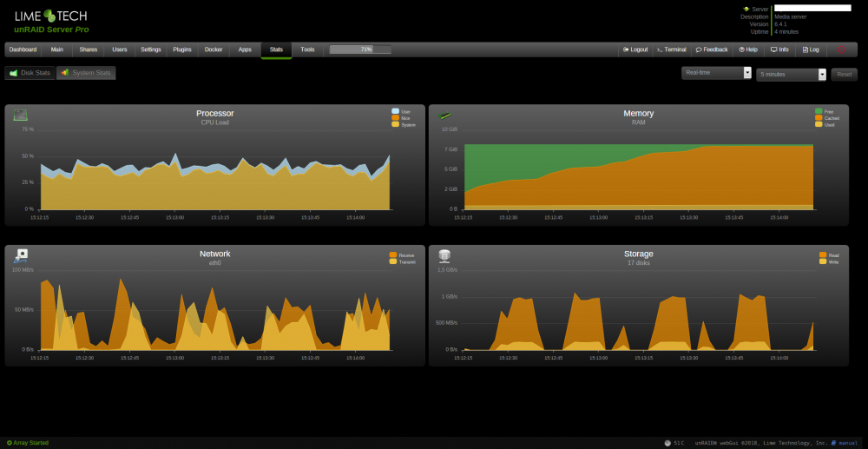Go to the Plugins tab
This screenshot has width=868, height=449.
coord(182,50)
